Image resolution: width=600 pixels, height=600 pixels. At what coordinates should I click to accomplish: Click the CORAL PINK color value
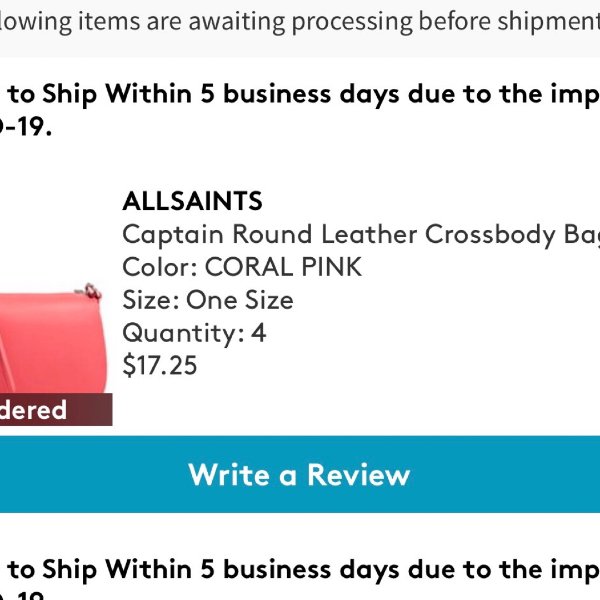284,267
